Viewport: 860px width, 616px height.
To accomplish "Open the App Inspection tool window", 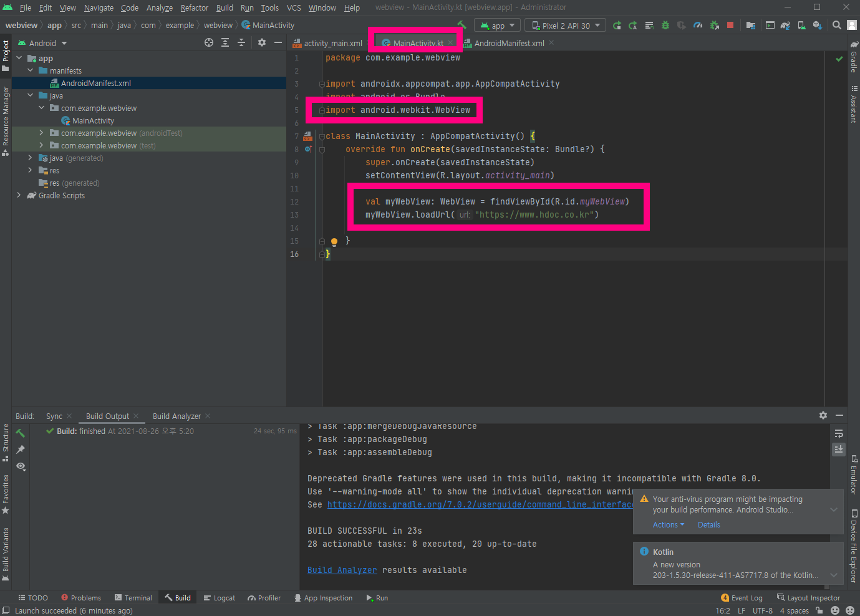I will (x=323, y=598).
